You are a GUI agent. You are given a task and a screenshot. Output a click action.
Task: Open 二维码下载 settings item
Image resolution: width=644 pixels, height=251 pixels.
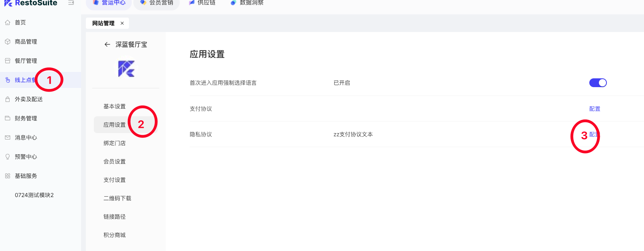[x=117, y=198]
